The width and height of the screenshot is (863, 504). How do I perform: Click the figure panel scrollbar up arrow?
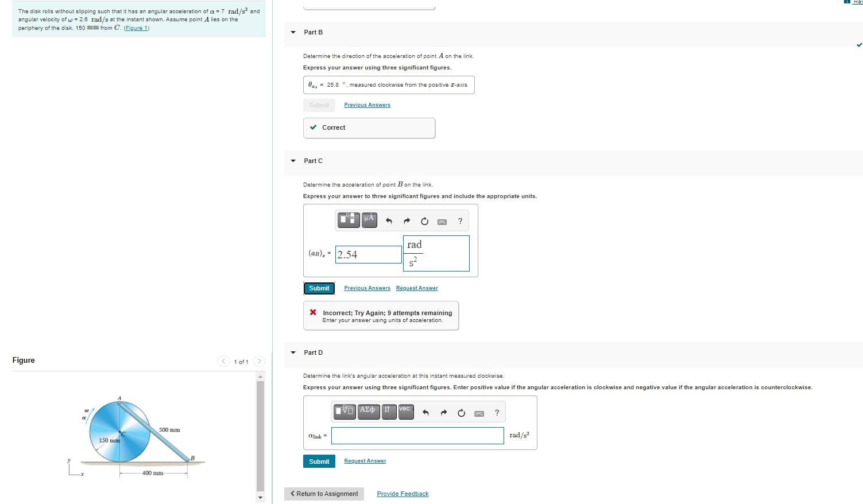click(x=260, y=377)
